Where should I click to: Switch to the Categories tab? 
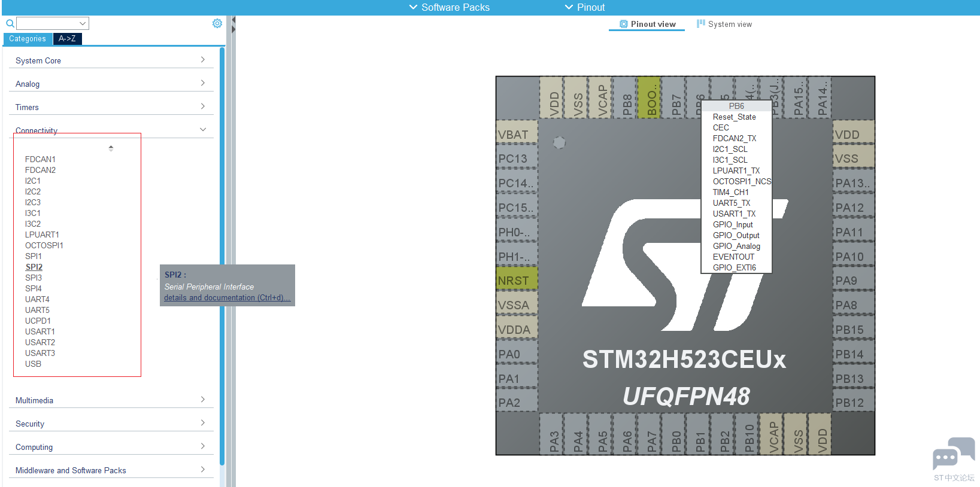coord(28,38)
